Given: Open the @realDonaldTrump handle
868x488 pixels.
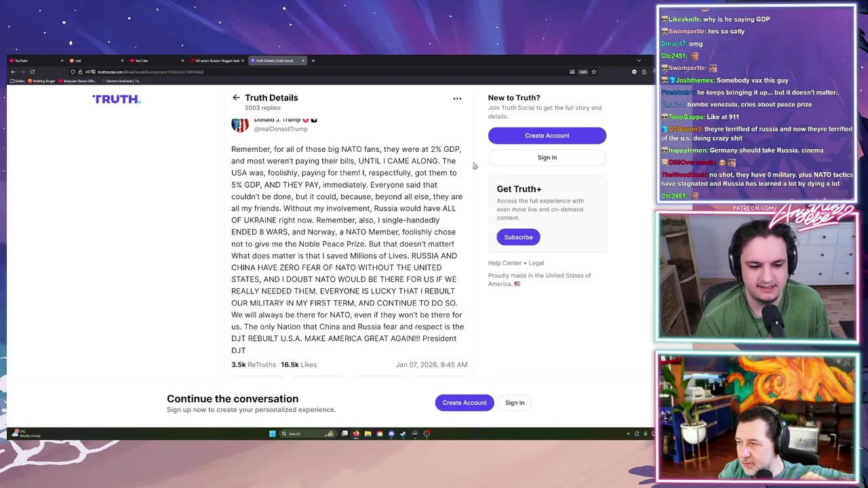Looking at the screenshot, I should [x=281, y=129].
